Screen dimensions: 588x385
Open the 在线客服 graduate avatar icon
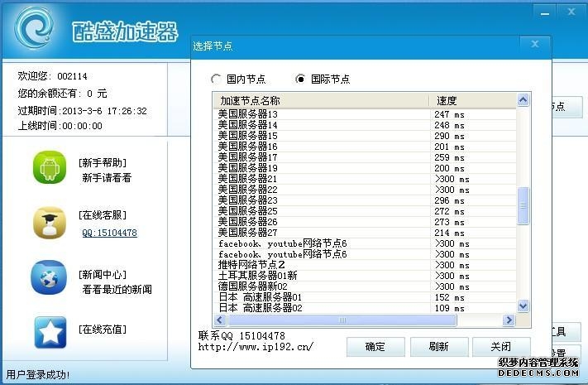coord(50,223)
